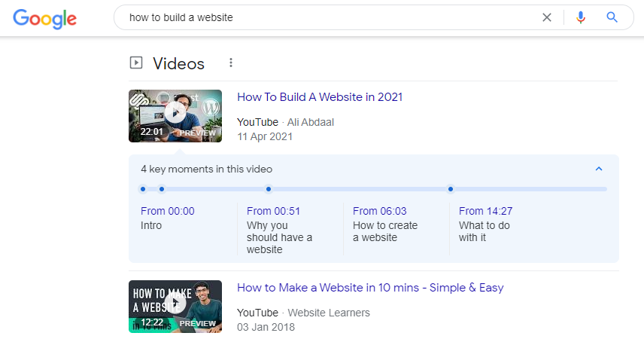Collapse the key moments panel chevron
644x339 pixels.
tap(599, 169)
